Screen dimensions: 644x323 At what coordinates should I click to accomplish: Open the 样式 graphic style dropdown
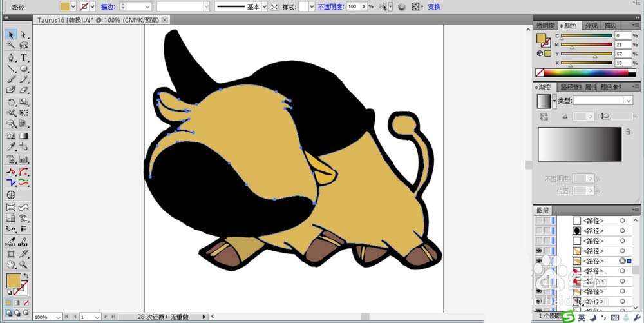point(312,6)
